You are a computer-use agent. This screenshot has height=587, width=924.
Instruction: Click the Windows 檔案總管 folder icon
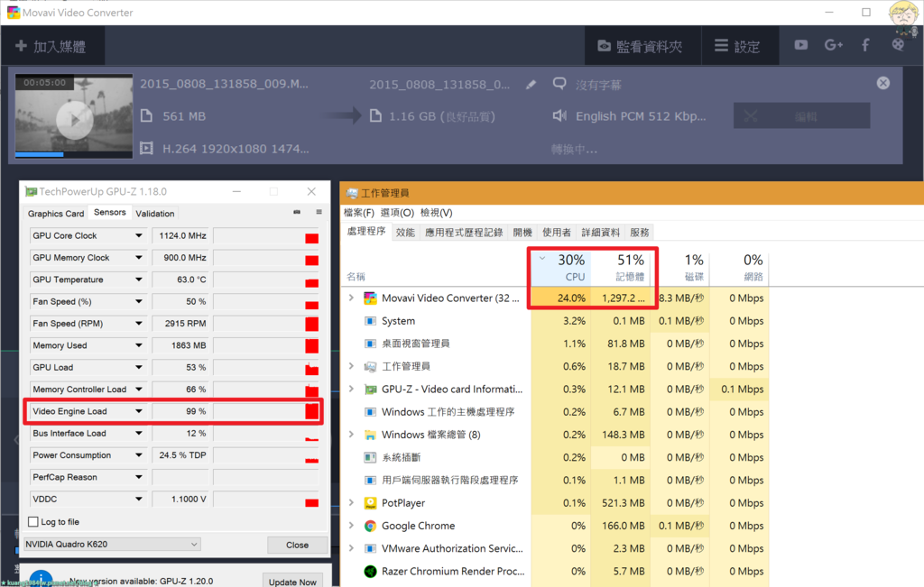pyautogui.click(x=370, y=435)
